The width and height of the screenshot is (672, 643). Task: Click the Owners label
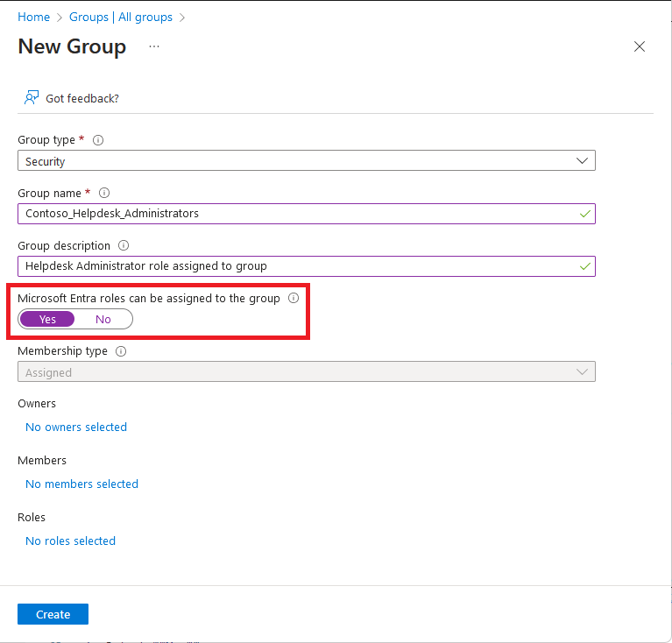(x=37, y=404)
